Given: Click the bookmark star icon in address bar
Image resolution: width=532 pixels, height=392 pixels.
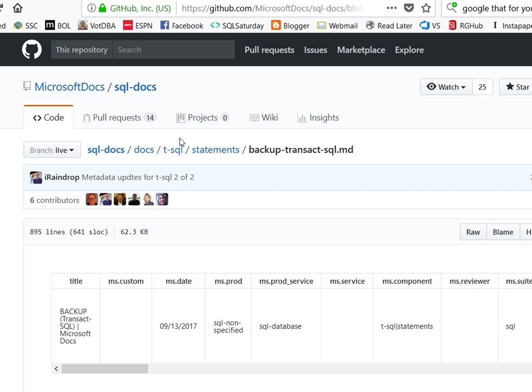Looking at the screenshot, I should point(426,8).
